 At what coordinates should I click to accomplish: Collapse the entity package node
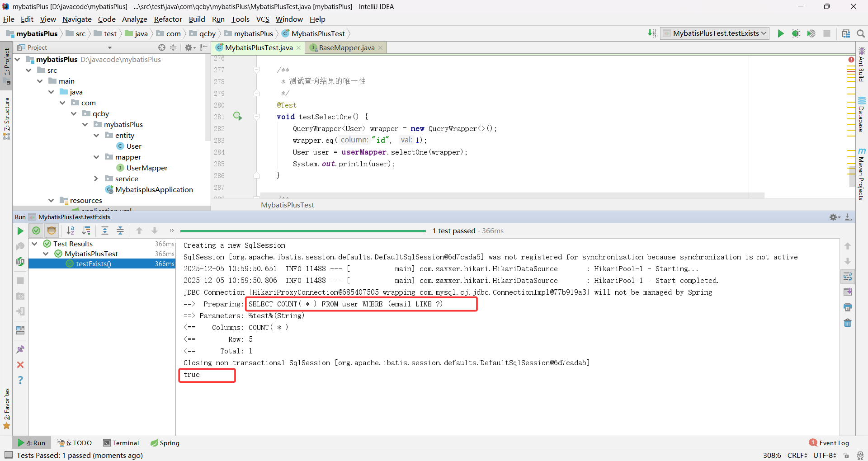96,135
